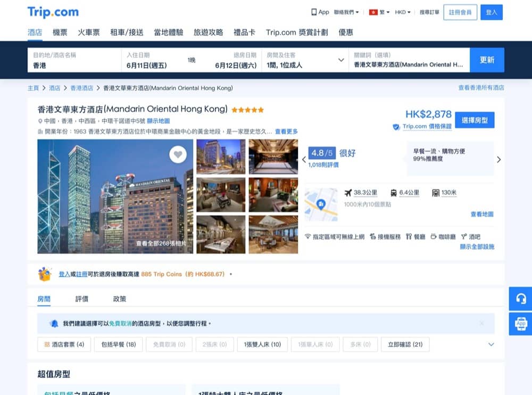The image size is (532, 395).
Task: Click the Wi-Fi amenity icon
Action: [307, 236]
